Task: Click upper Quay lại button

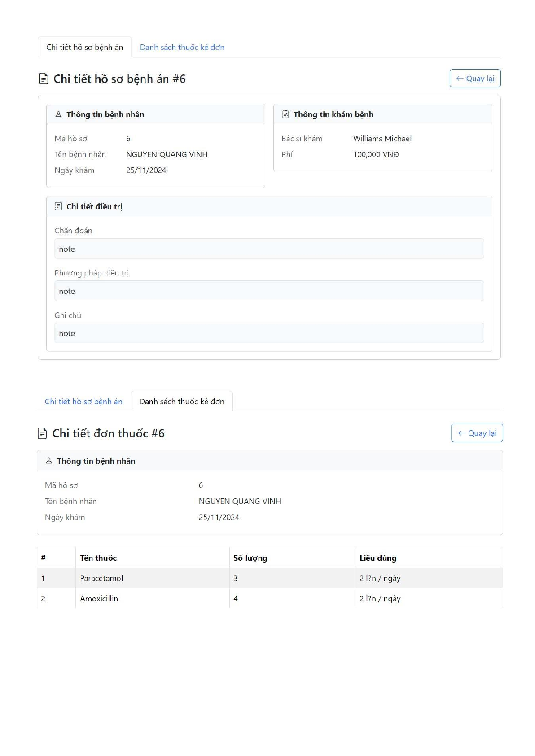Action: coord(475,79)
